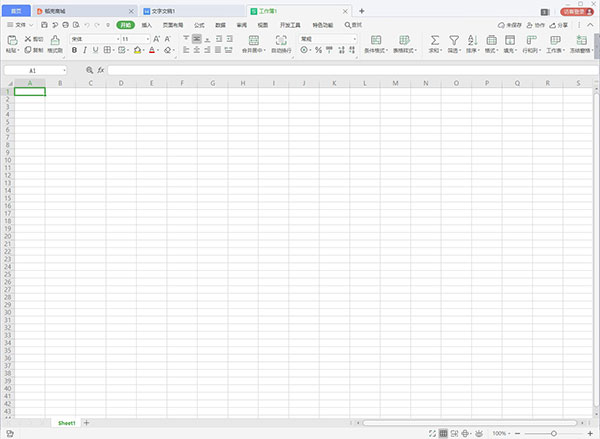Click the Freeze Panes icon
The width and height of the screenshot is (600, 439).
pyautogui.click(x=582, y=40)
